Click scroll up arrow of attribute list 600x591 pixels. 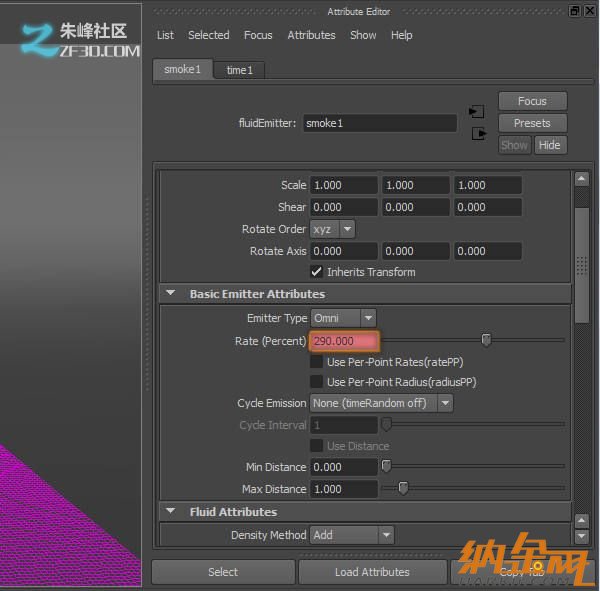[x=581, y=180]
